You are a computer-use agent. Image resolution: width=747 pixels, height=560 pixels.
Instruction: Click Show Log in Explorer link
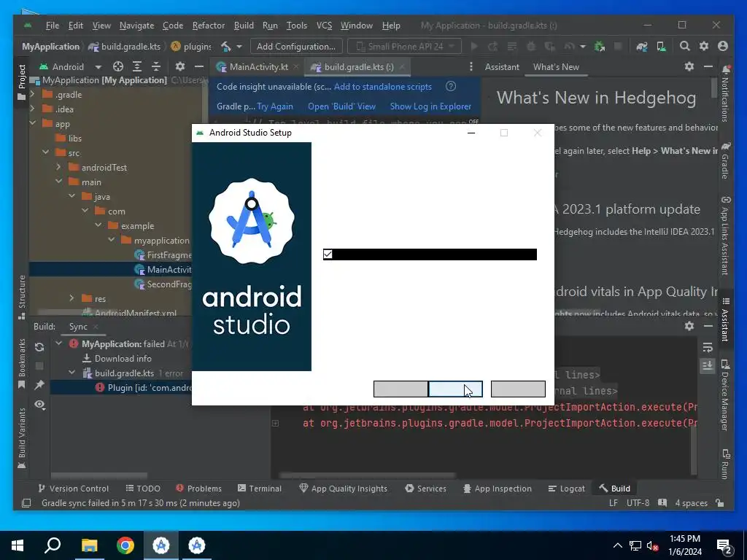click(430, 106)
